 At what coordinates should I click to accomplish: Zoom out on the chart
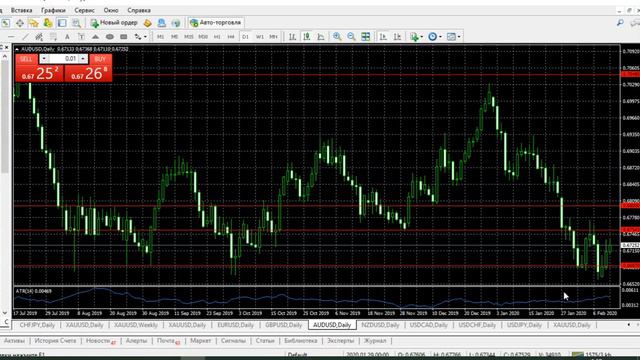pyautogui.click(x=351, y=37)
